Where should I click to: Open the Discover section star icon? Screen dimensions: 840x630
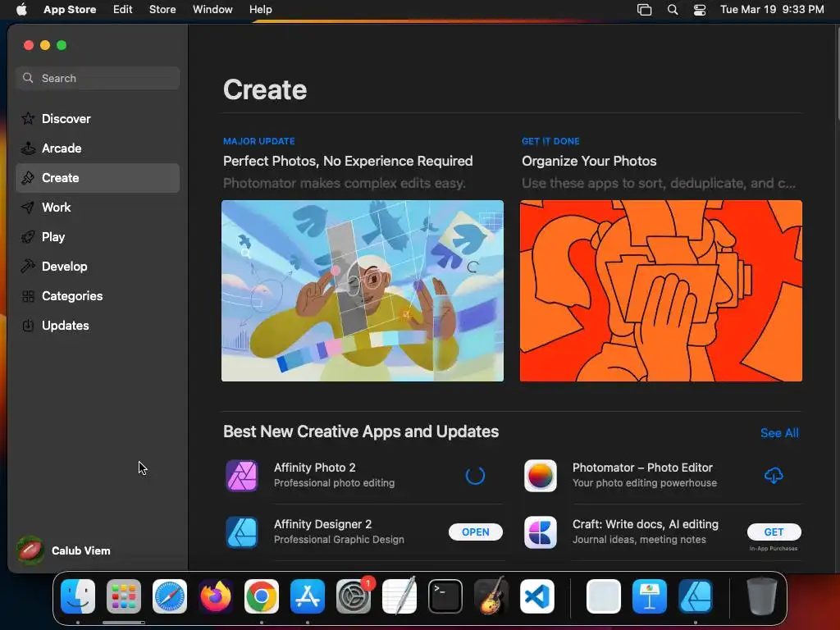coord(28,118)
